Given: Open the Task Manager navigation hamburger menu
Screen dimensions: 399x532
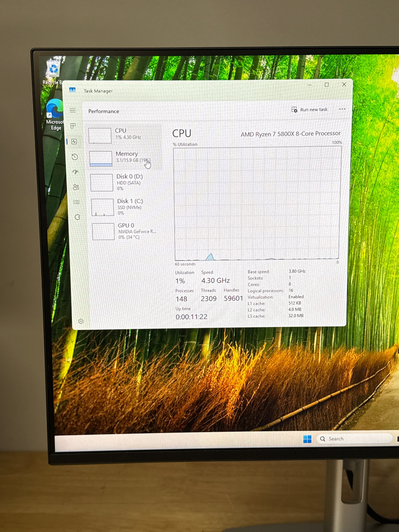Looking at the screenshot, I should click(73, 110).
